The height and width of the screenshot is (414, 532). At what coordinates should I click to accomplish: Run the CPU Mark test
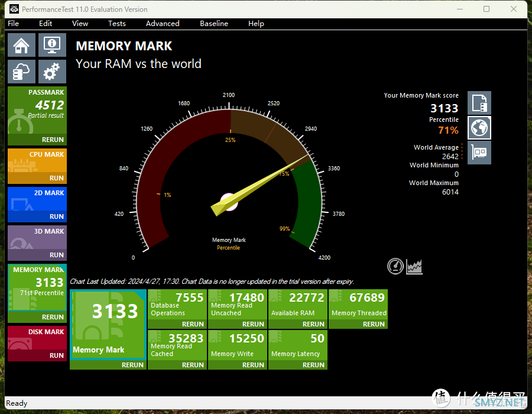37,178
